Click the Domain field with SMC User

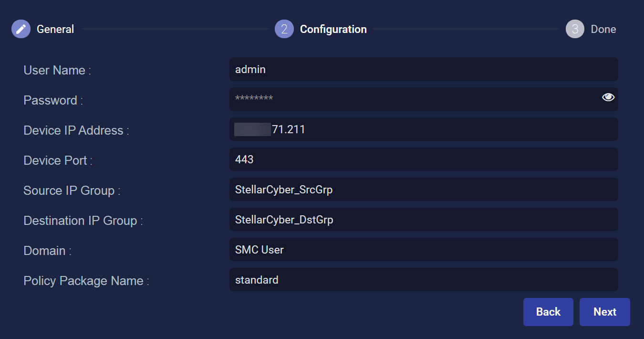tap(423, 250)
